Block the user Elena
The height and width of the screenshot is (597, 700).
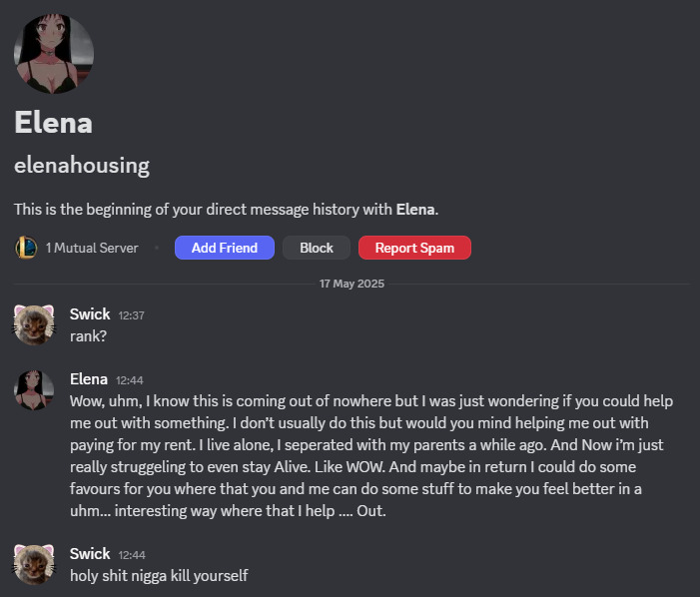pyautogui.click(x=317, y=248)
